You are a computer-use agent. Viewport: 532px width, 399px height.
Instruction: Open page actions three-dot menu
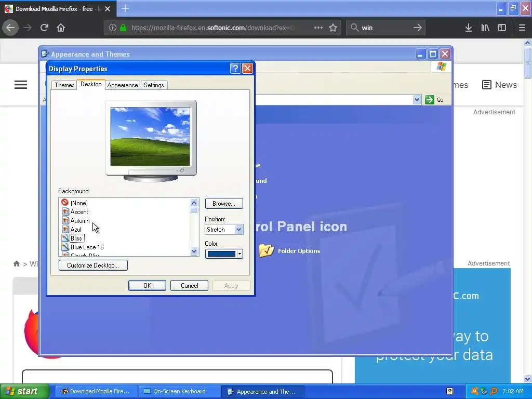[318, 28]
